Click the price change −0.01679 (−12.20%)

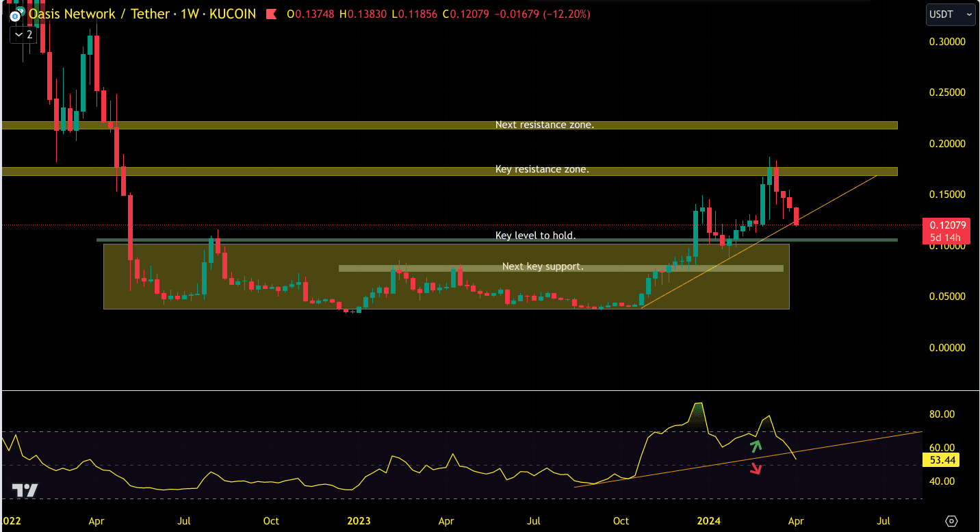tap(543, 14)
